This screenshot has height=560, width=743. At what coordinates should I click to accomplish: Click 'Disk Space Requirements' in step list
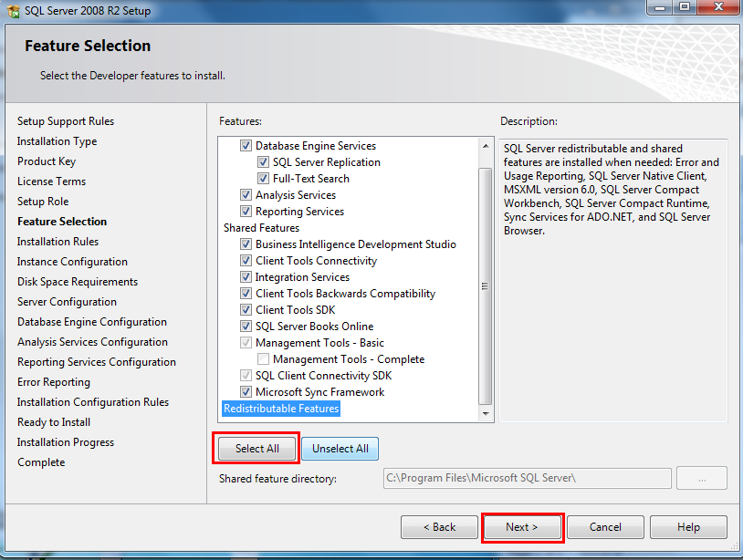pos(78,282)
